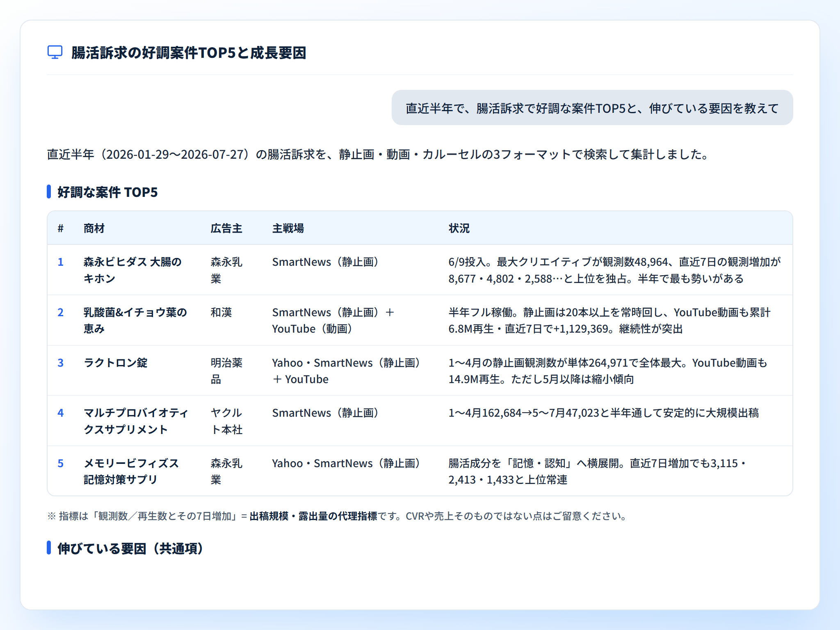Click advertiser ヤクルト本社

pos(226,421)
